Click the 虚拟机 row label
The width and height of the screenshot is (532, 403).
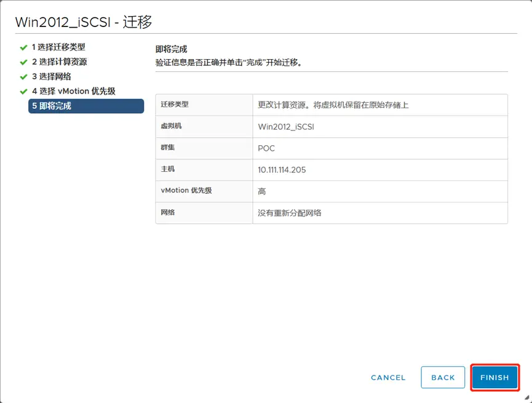tap(171, 126)
